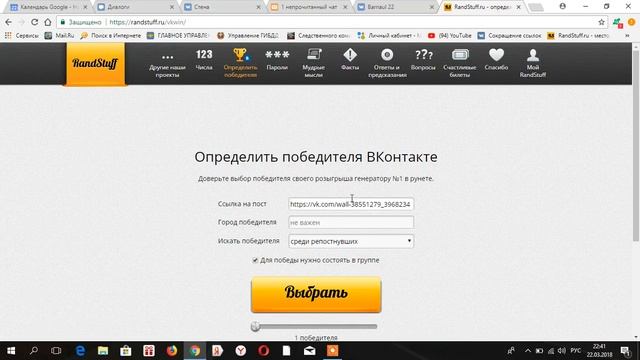This screenshot has height=360, width=640.
Task: Open the bookmarks overflow chevron
Action: tap(627, 36)
